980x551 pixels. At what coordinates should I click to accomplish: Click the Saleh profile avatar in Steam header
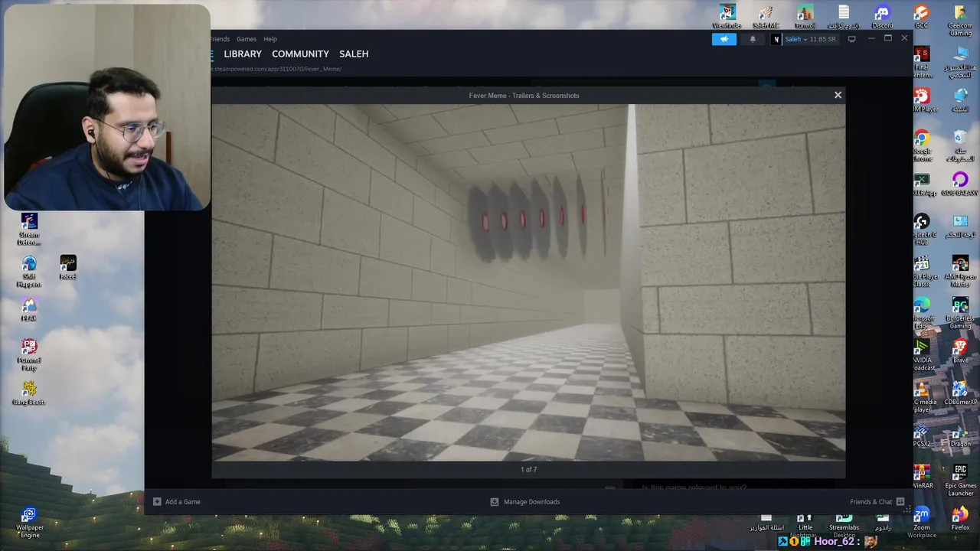pos(776,39)
